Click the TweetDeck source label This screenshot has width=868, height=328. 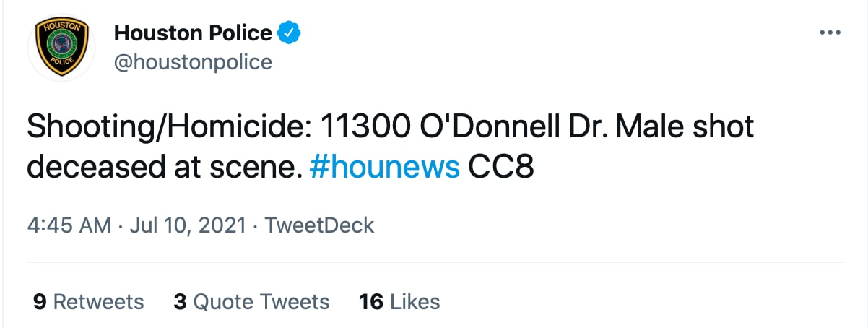pos(319,225)
